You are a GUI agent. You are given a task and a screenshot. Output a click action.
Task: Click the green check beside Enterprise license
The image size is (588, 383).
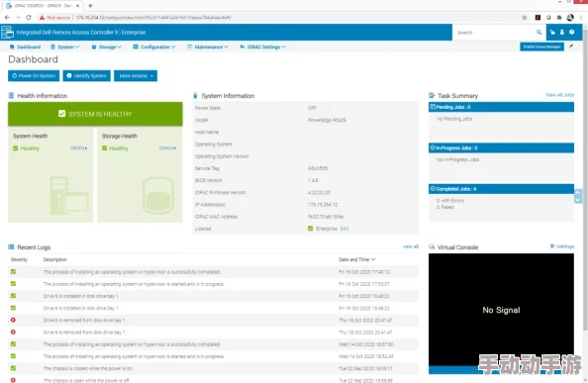coord(310,229)
